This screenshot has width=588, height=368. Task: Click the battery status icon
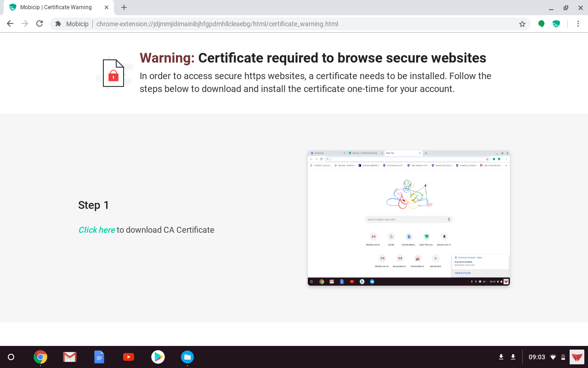tap(563, 357)
